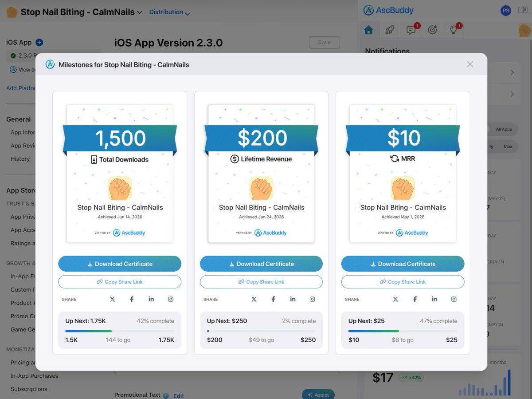Click the '47% complete' label
This screenshot has height=399, width=532.
[438, 321]
